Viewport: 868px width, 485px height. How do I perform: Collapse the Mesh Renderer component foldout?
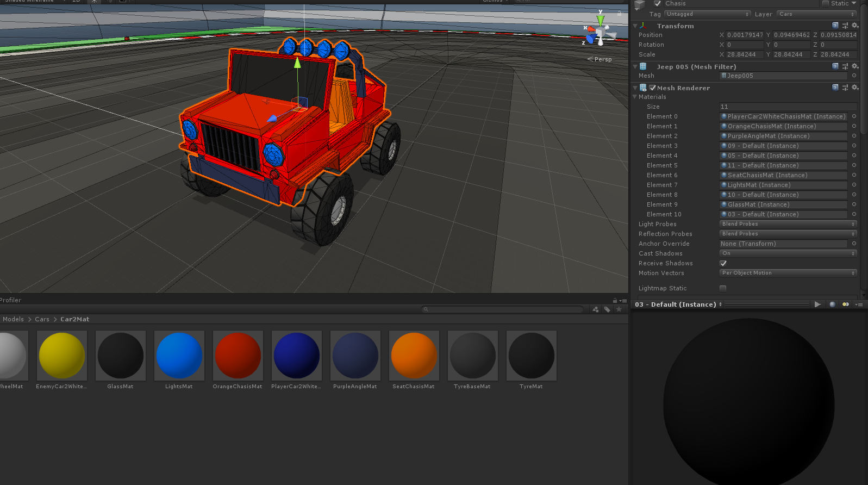pyautogui.click(x=635, y=88)
